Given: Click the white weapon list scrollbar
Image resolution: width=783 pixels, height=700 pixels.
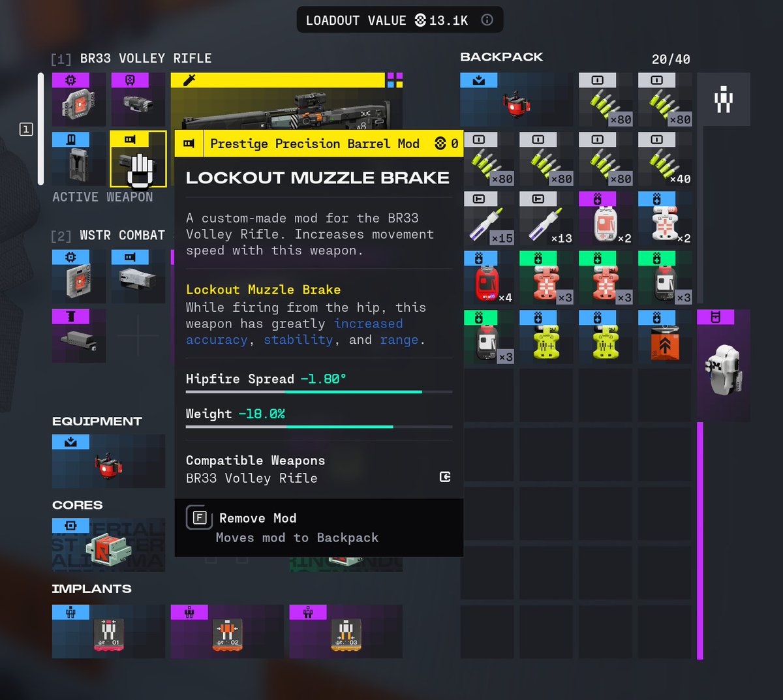Looking at the screenshot, I should [40, 129].
